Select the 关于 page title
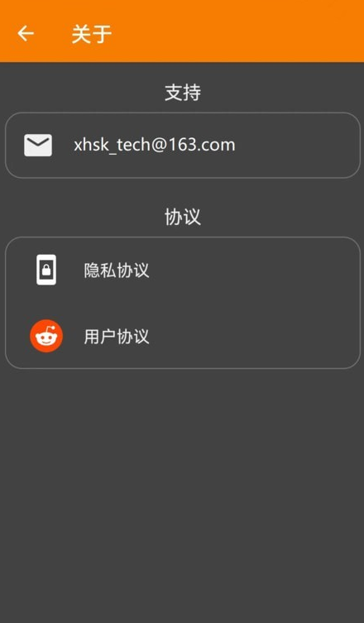This screenshot has height=623, width=364. [92, 34]
